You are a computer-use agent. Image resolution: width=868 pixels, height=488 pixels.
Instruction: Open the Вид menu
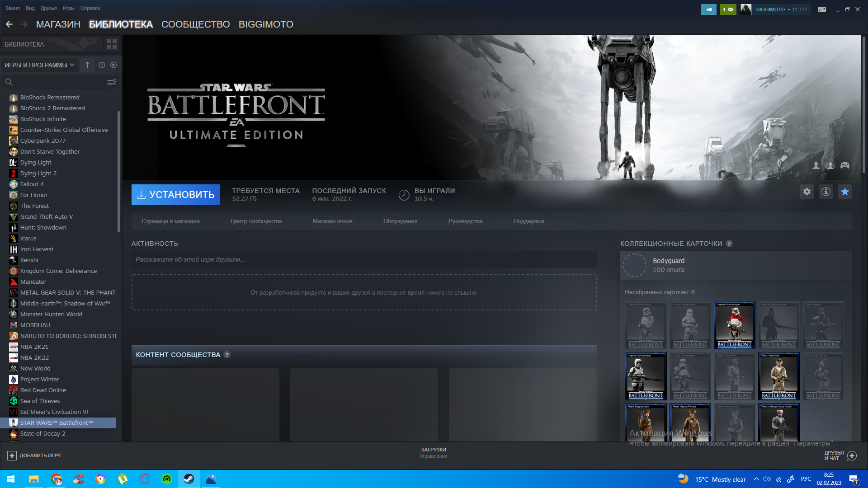30,8
